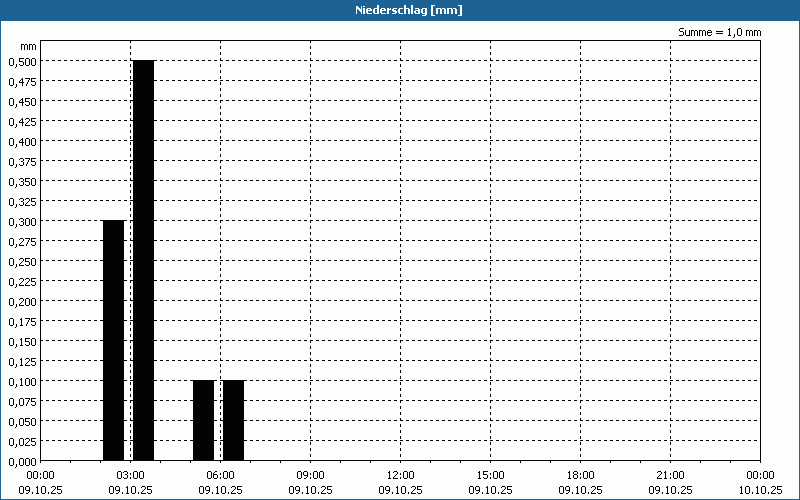This screenshot has width=800, height=500.
Task: Click the 0,000 value on the y-axis
Action: point(21,461)
